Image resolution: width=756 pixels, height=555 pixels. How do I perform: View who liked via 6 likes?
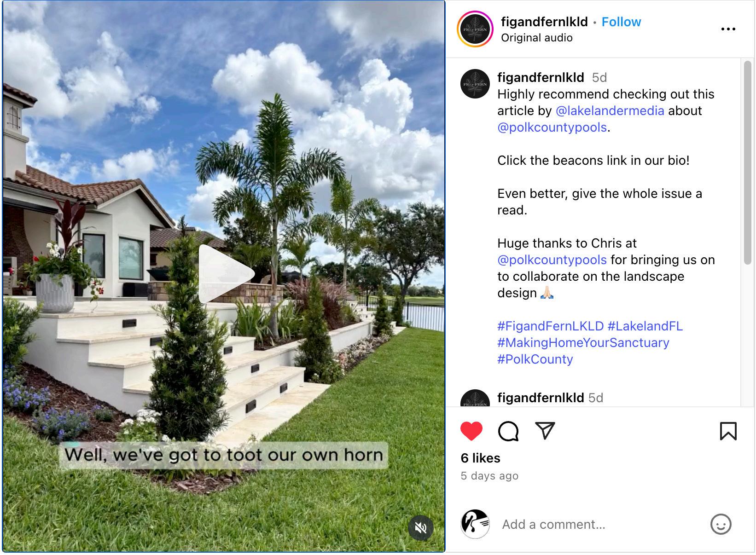(x=480, y=458)
